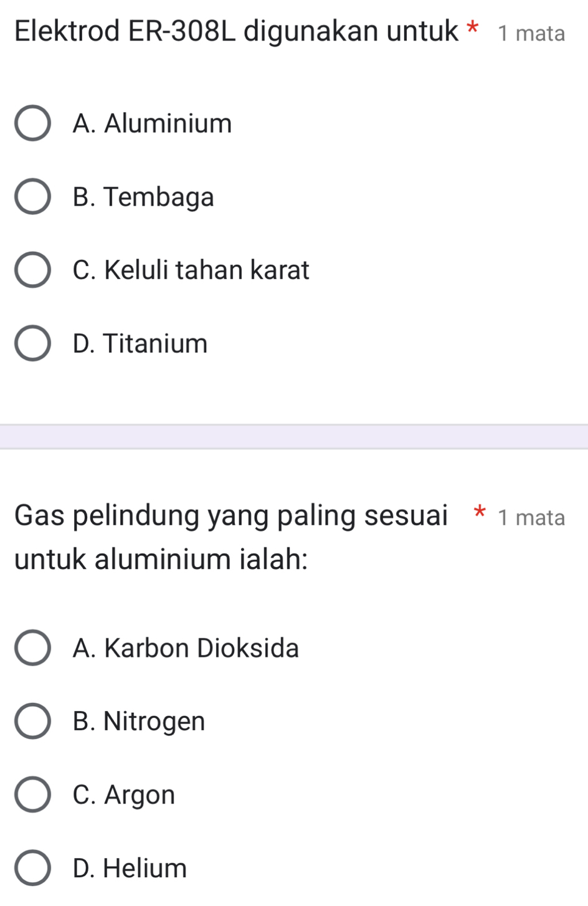Viewport: 588px width, 906px height.
Task: Click the '1 mata' label on the gas pelindung question
Action: coord(531,517)
